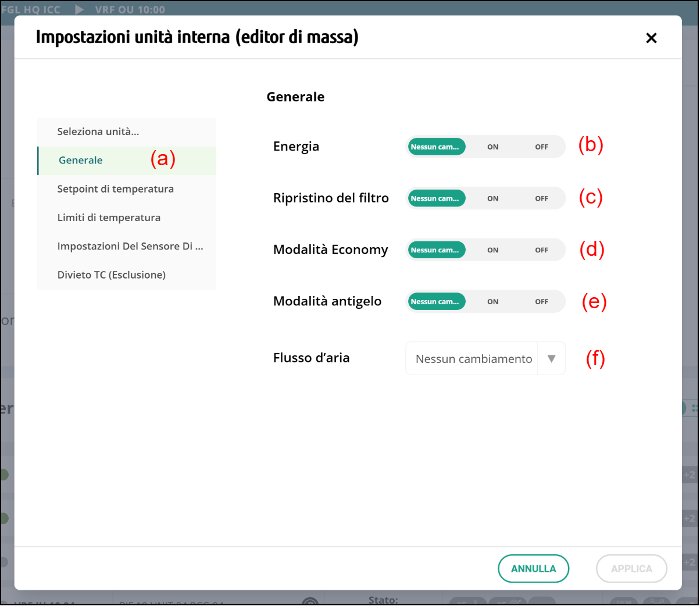700x606 pixels.
Task: Set Energia toggle to OFF
Action: click(x=541, y=147)
